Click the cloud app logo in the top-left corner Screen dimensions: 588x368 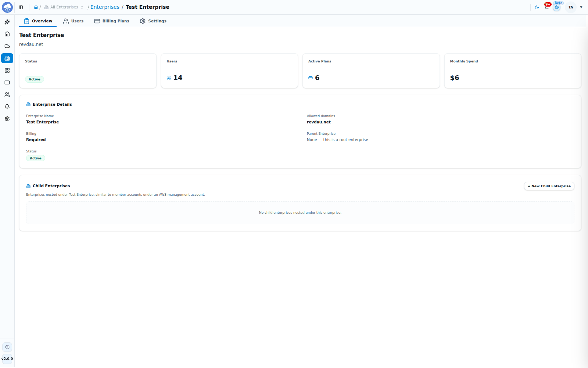click(7, 7)
